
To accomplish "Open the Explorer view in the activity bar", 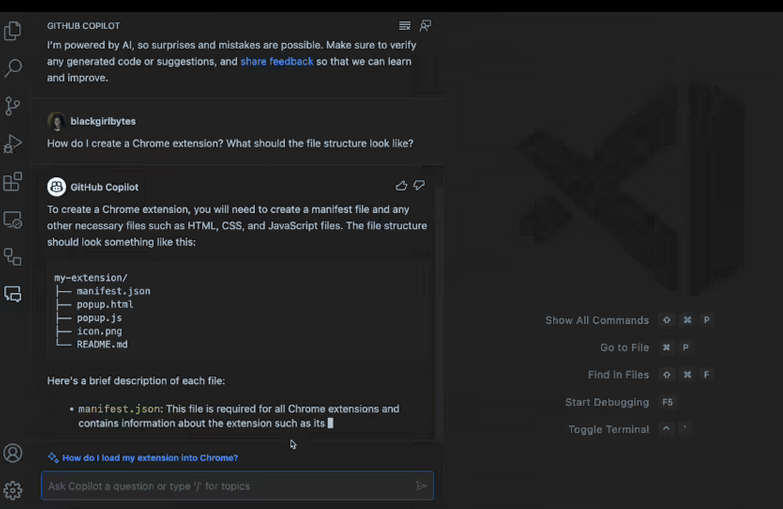I will pos(13,31).
